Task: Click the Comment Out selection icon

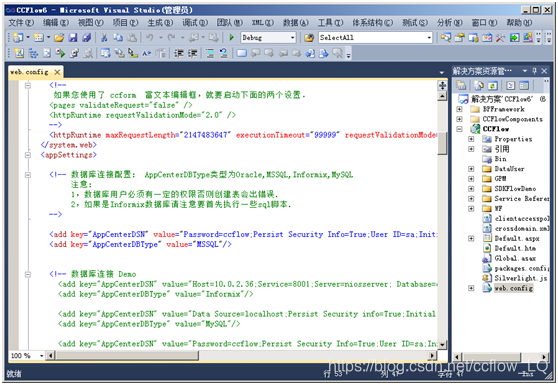Action: pyautogui.click(x=210, y=53)
